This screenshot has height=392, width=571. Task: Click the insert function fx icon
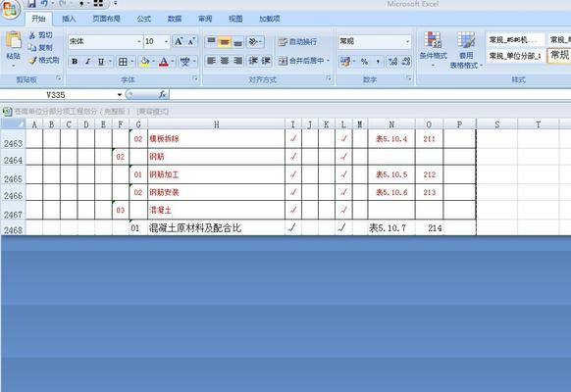coord(162,94)
